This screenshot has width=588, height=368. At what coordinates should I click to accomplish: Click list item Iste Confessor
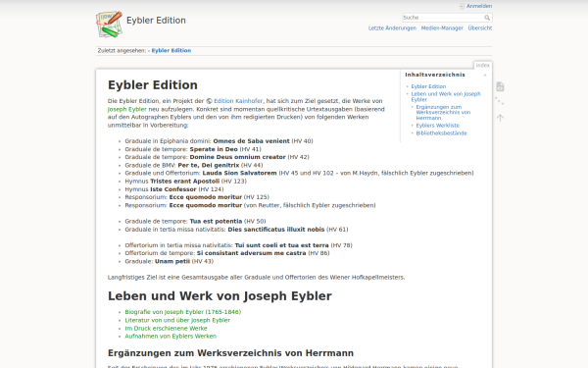(x=174, y=189)
